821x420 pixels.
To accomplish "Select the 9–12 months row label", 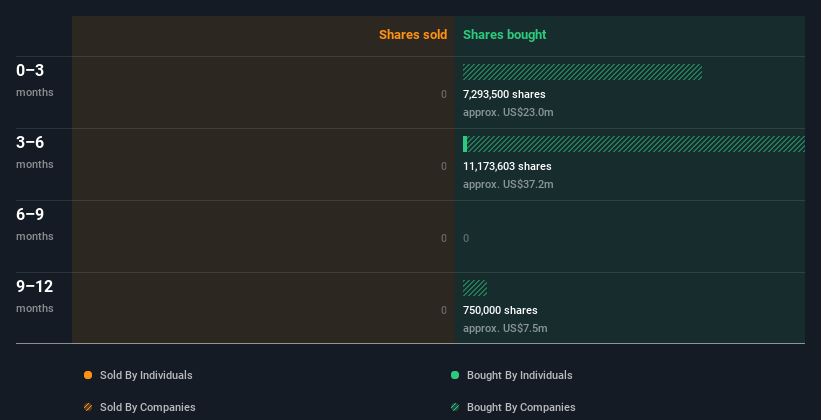I will tap(35, 295).
